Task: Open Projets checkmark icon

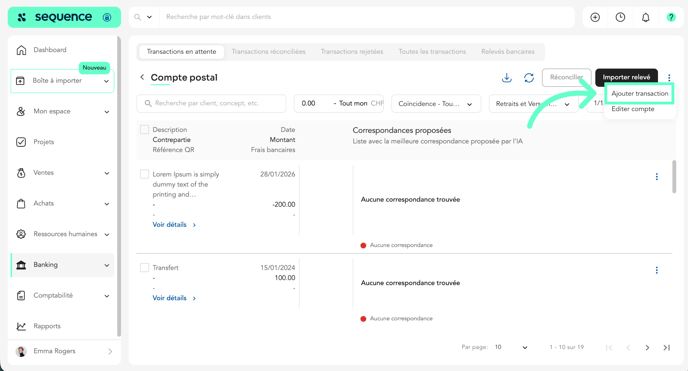Action: click(x=21, y=142)
